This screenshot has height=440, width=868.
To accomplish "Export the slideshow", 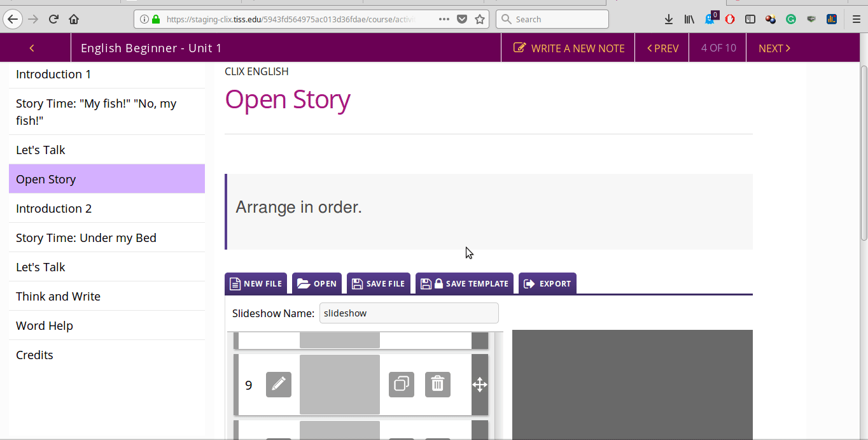I will pos(547,283).
